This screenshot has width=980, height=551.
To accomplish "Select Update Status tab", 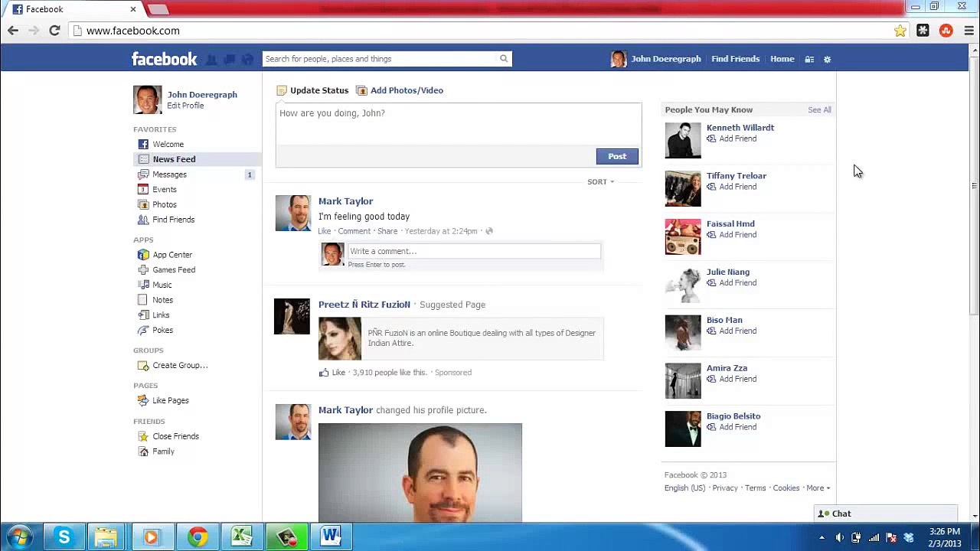I will pos(312,90).
